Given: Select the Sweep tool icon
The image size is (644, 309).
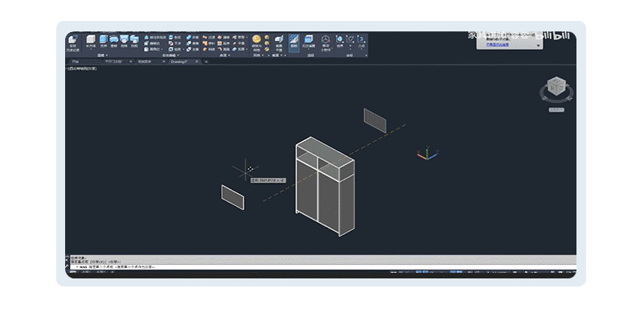Looking at the screenshot, I should tap(134, 41).
